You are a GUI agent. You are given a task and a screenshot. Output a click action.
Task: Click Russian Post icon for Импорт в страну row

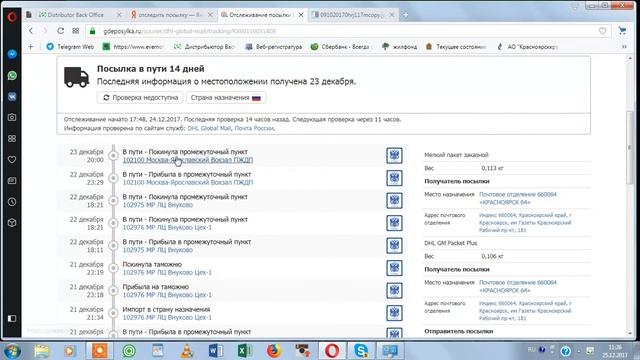pos(394,313)
